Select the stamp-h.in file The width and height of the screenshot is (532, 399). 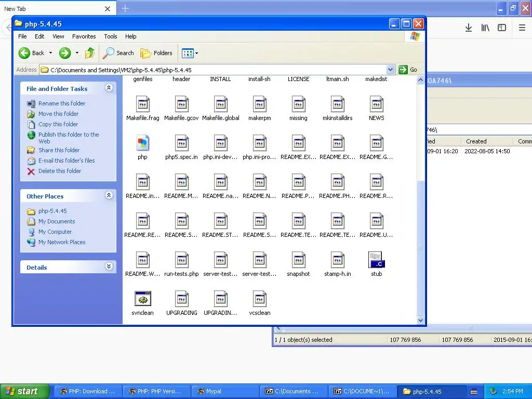pyautogui.click(x=338, y=264)
